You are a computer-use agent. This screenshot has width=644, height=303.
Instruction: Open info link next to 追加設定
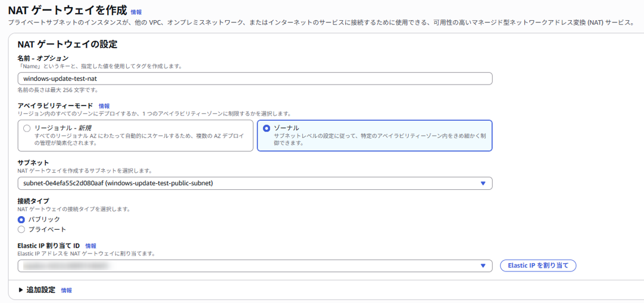coord(66,290)
